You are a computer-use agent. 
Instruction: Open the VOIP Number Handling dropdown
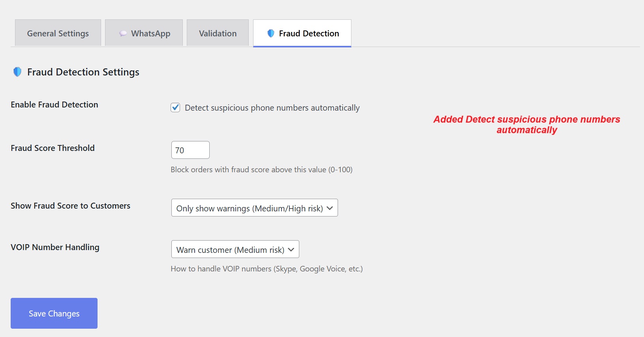(x=235, y=249)
